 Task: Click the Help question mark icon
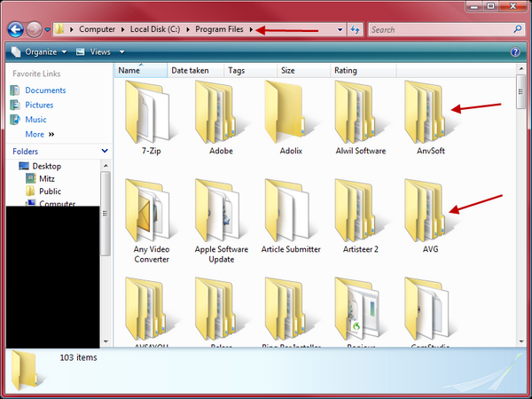point(515,52)
